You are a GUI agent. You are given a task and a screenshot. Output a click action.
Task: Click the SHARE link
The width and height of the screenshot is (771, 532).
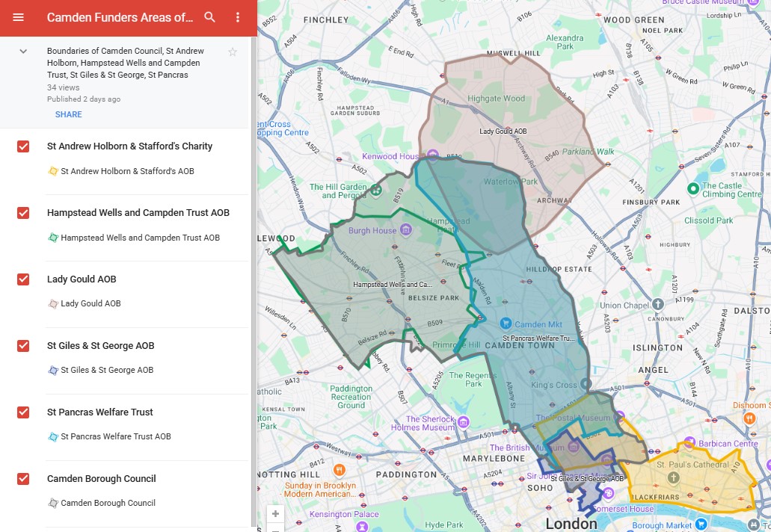68,114
